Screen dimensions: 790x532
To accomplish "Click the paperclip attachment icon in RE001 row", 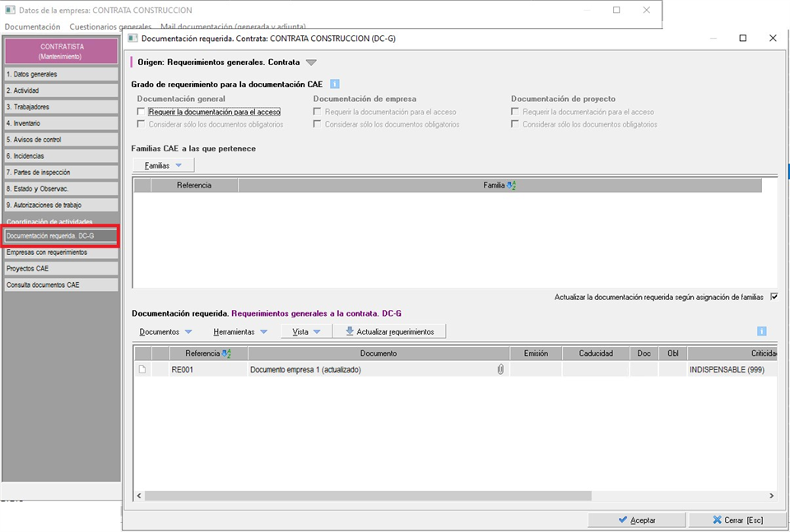I will tap(500, 369).
